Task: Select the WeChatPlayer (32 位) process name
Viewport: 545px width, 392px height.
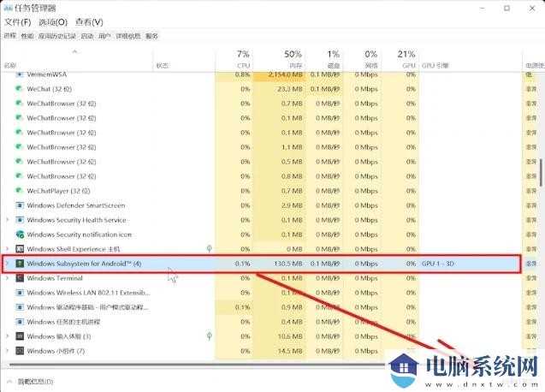Action: (x=58, y=191)
